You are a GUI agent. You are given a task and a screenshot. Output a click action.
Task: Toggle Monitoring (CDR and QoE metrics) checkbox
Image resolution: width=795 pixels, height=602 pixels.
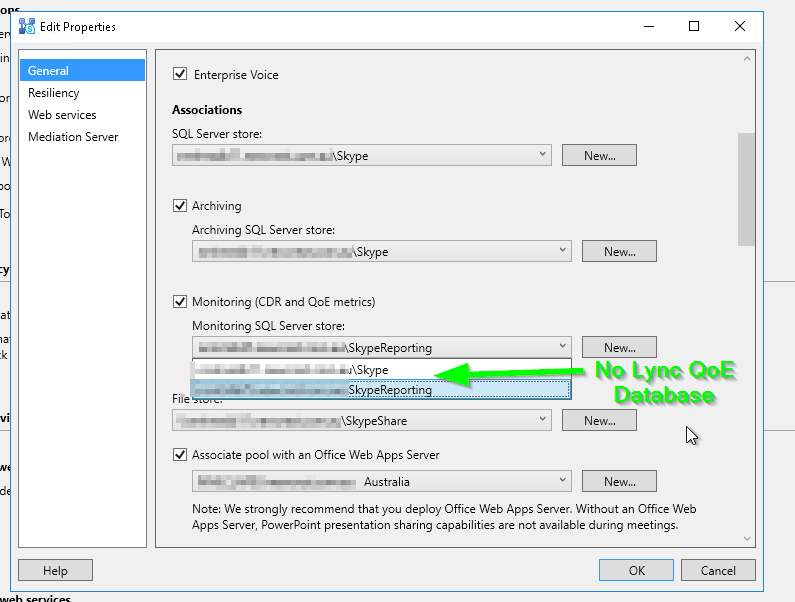click(180, 302)
